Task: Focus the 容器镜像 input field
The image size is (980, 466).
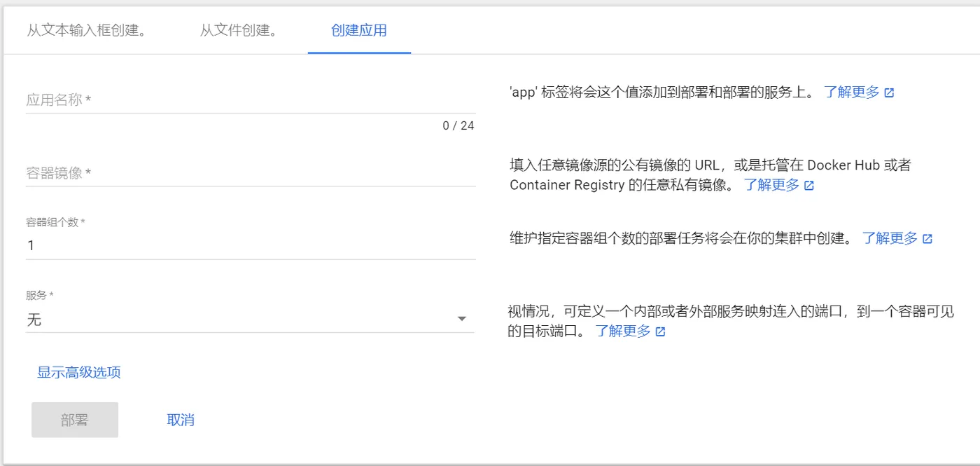Action: 250,173
